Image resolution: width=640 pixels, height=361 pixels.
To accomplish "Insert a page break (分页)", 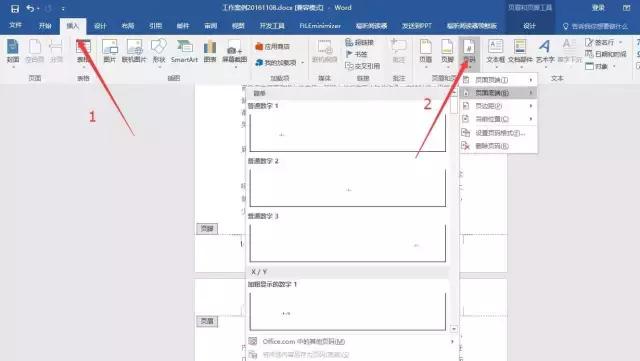I will (56, 51).
